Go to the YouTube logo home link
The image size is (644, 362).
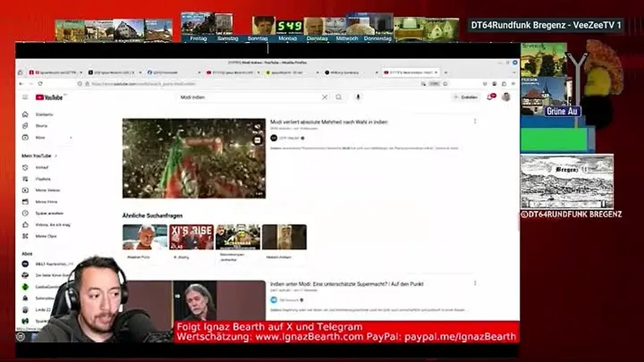coord(49,97)
